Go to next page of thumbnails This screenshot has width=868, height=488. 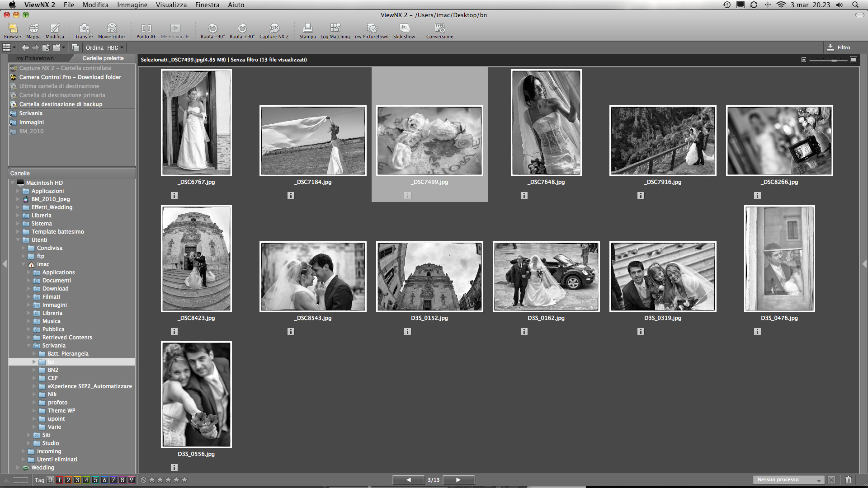coord(458,480)
